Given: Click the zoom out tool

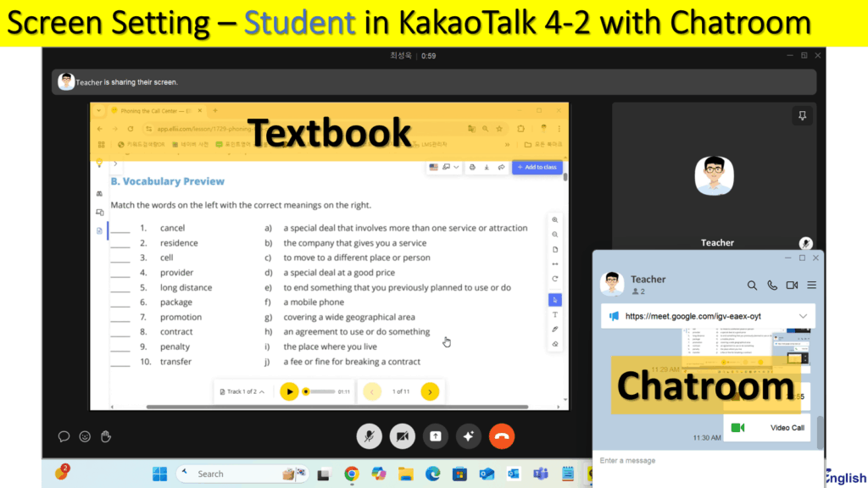Looking at the screenshot, I should (x=554, y=235).
